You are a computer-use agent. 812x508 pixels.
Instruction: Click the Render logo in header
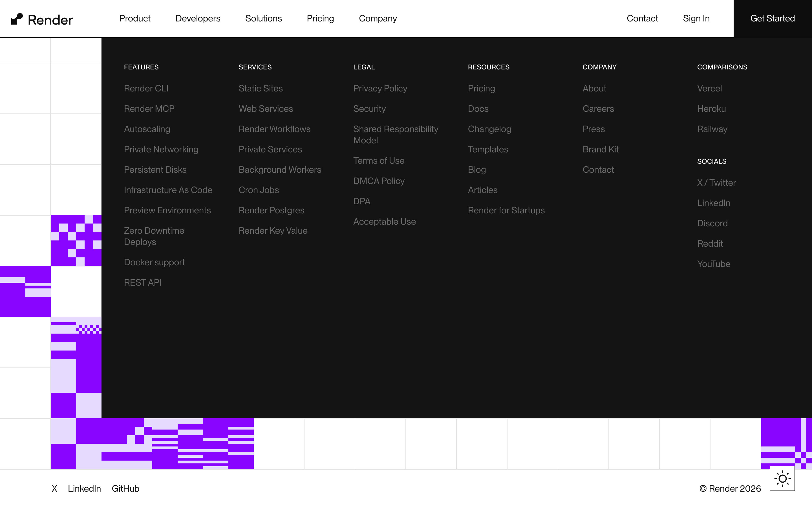click(x=42, y=19)
